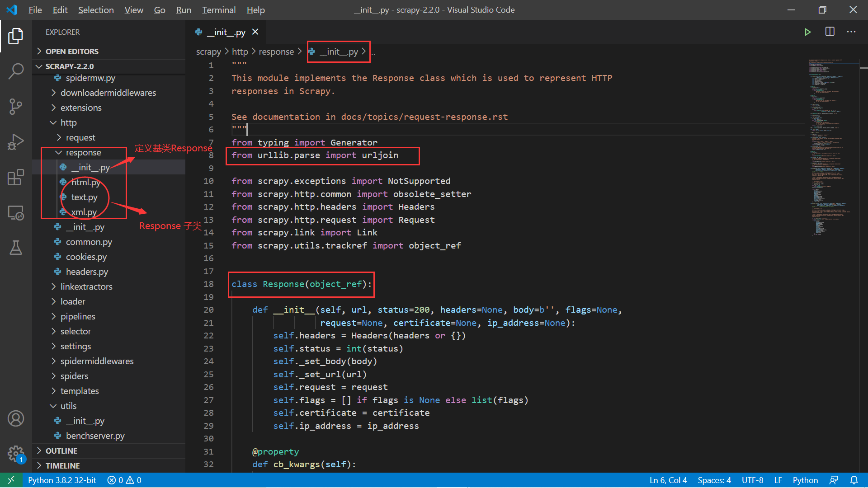Viewport: 868px width, 488px height.
Task: Open the Remote Explorer icon
Action: (x=16, y=212)
